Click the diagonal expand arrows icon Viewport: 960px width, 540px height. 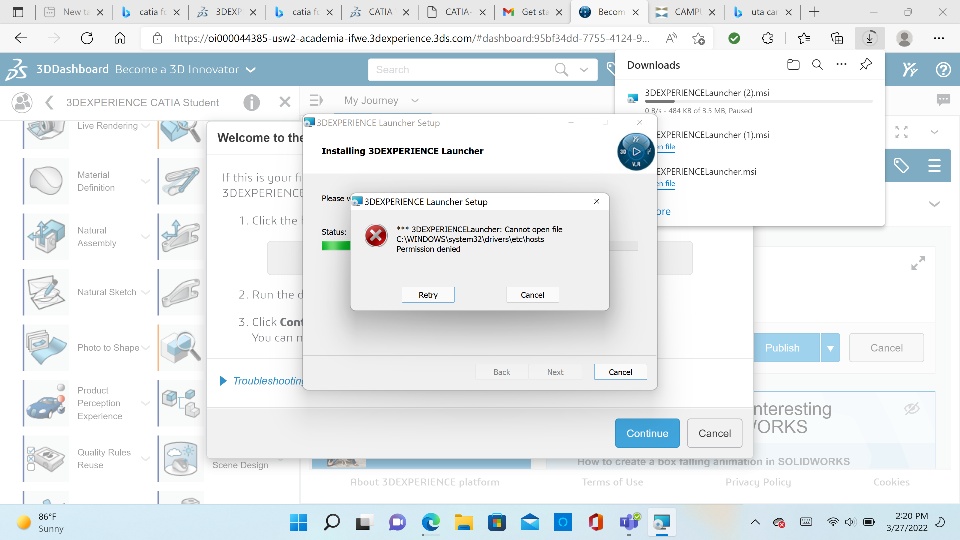[918, 263]
